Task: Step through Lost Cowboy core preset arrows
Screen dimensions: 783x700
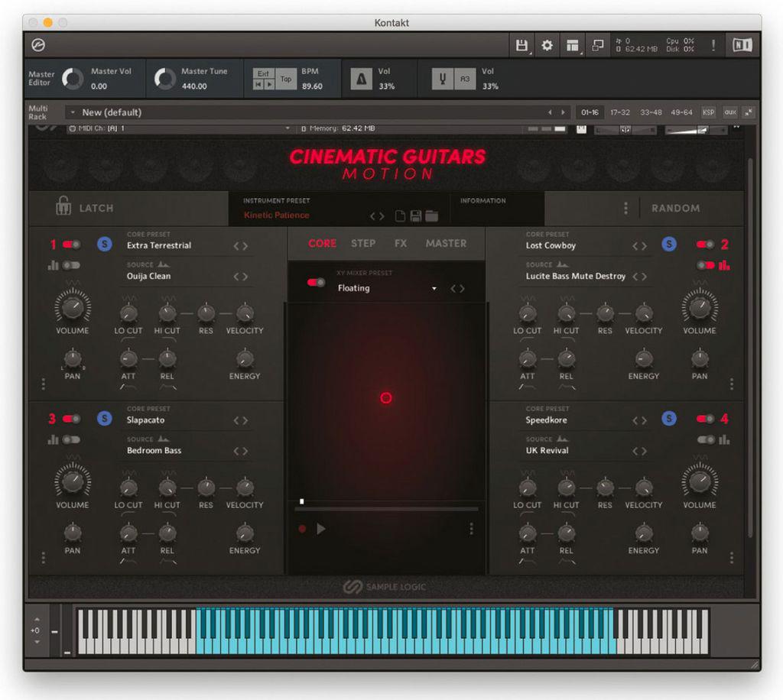Action: [x=640, y=246]
